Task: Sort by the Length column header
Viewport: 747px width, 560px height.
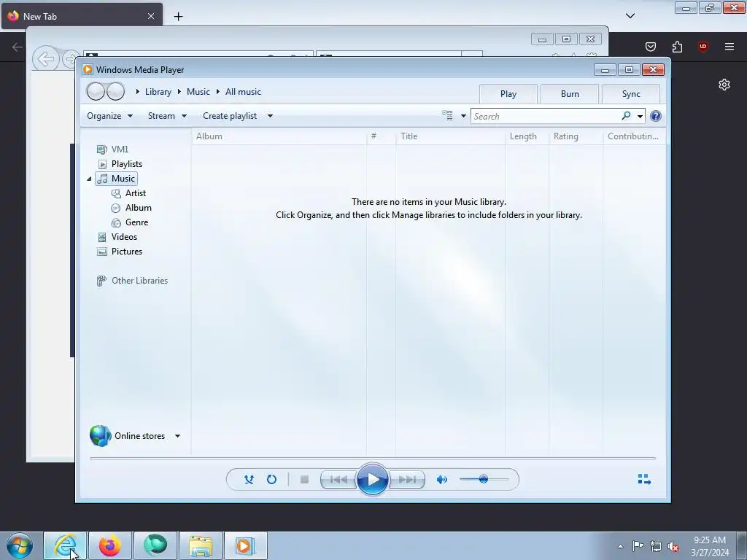Action: pos(527,136)
